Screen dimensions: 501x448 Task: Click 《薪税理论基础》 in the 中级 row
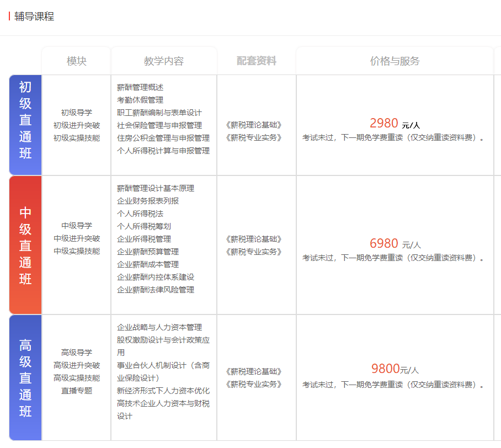point(253,239)
